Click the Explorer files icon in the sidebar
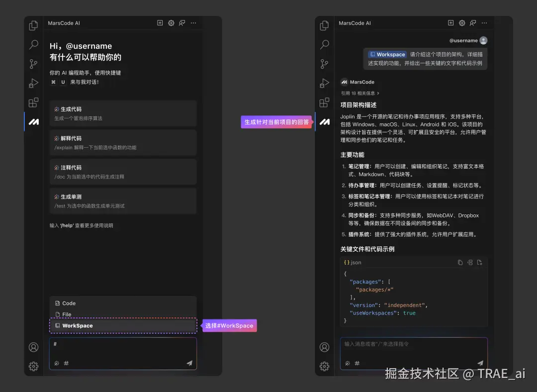 pos(33,25)
